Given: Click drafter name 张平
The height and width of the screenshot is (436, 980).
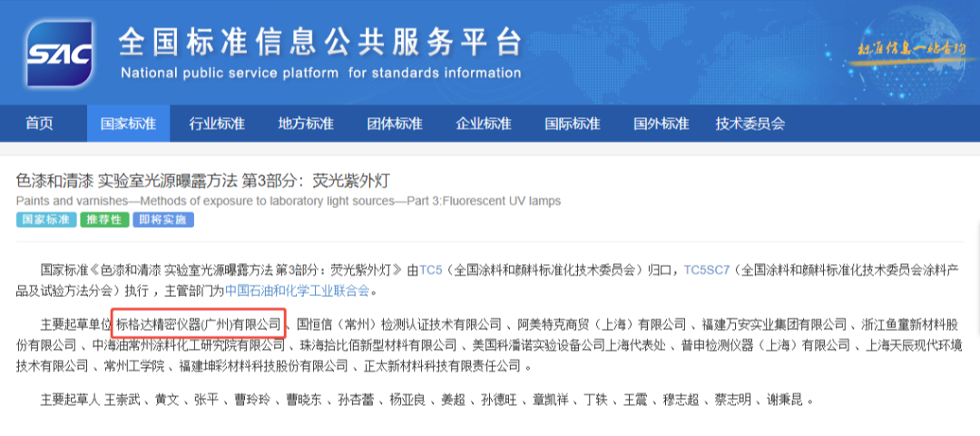Looking at the screenshot, I should click(206, 400).
